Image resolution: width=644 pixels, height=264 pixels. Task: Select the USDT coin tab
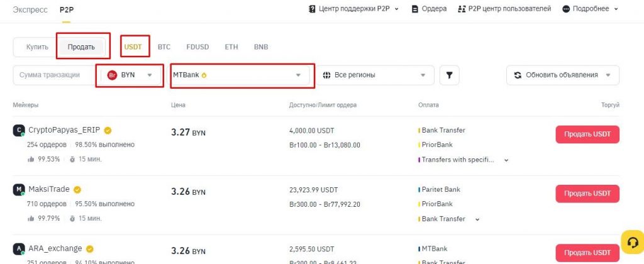point(133,47)
